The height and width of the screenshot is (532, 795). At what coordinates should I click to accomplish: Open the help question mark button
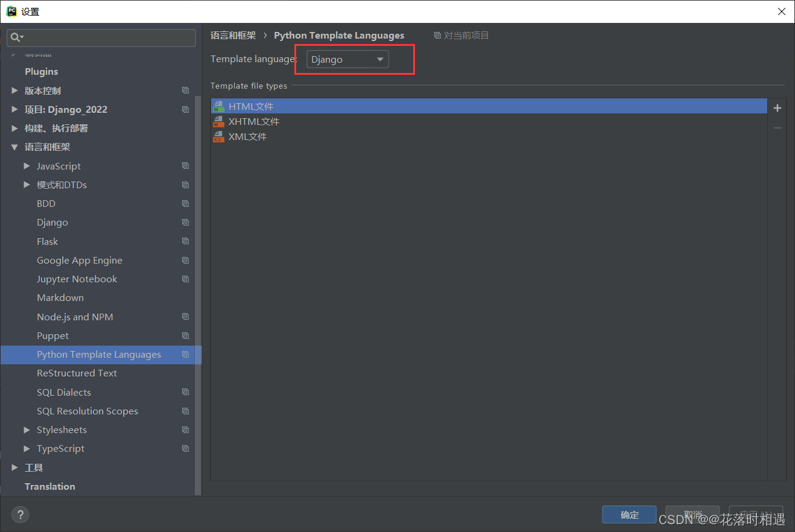[x=21, y=515]
